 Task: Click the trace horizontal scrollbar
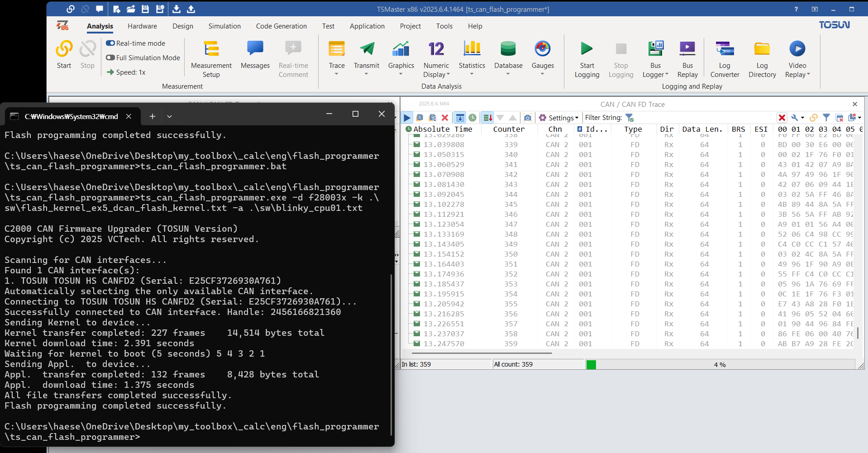tap(482, 353)
